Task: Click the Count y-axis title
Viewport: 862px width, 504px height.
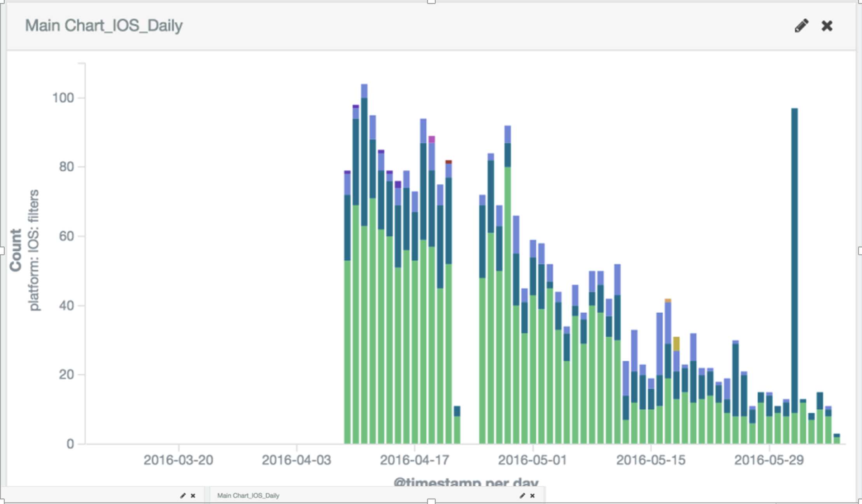Action: point(16,250)
